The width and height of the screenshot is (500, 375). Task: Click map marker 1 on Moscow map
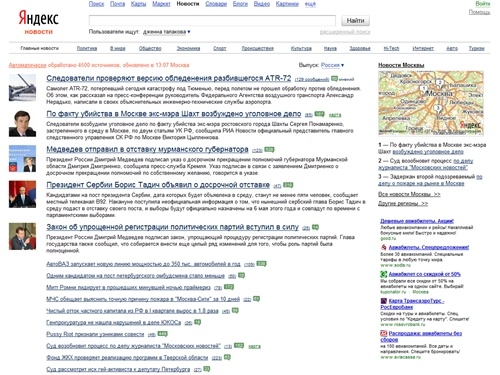424,88
